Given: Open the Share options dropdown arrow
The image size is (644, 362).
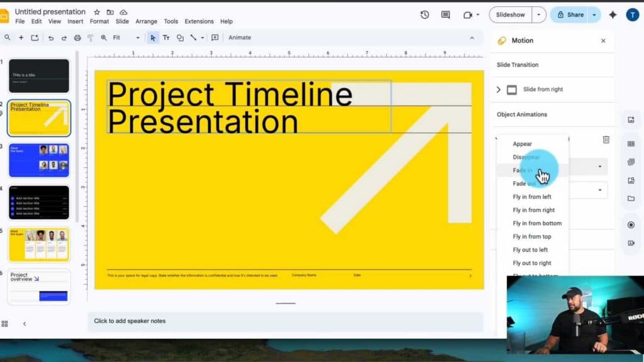Looking at the screenshot, I should [x=594, y=15].
